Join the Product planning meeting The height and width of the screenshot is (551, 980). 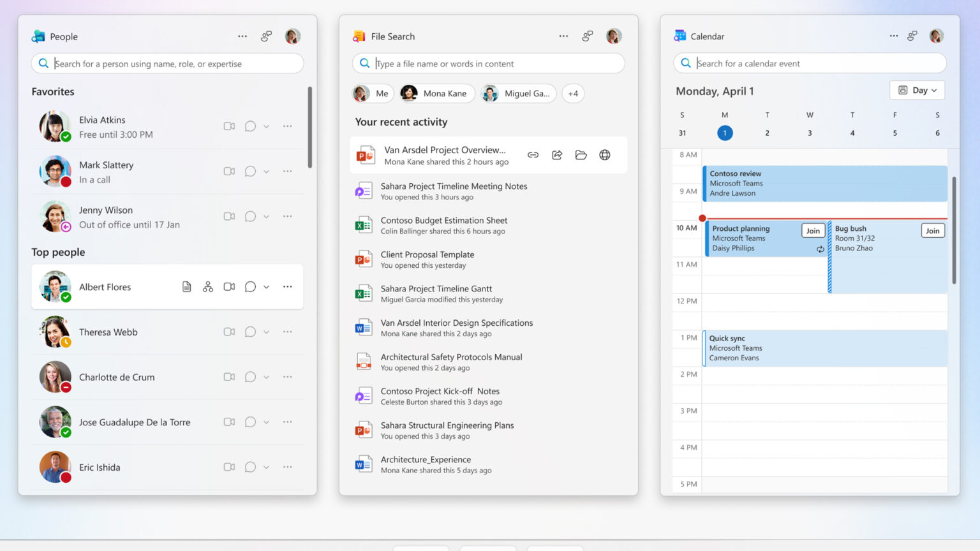pyautogui.click(x=813, y=231)
